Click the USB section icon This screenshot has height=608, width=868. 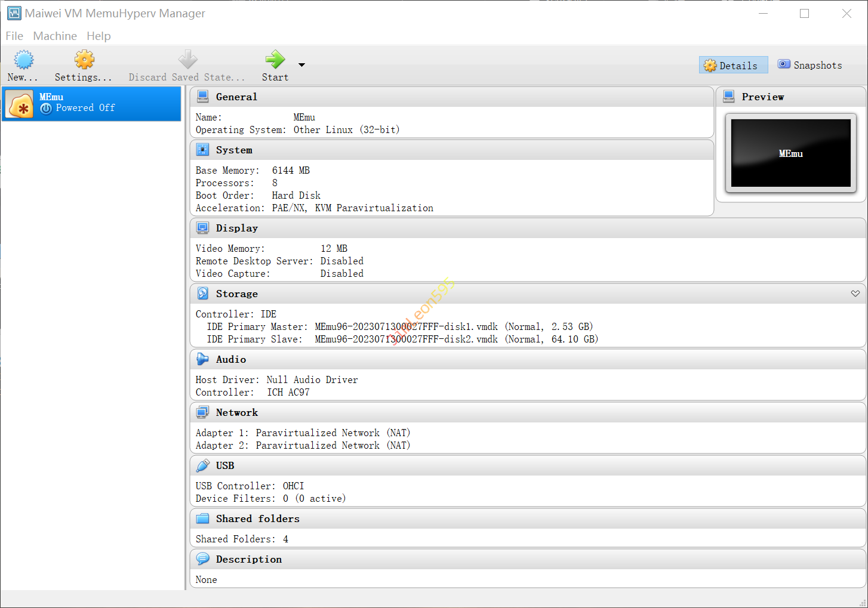(x=203, y=465)
